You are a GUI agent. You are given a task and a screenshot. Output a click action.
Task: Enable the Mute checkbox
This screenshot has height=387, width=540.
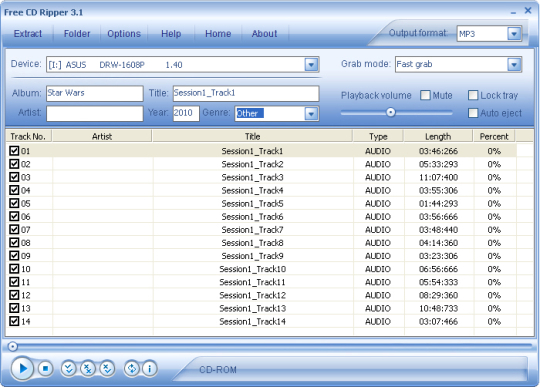(x=425, y=95)
